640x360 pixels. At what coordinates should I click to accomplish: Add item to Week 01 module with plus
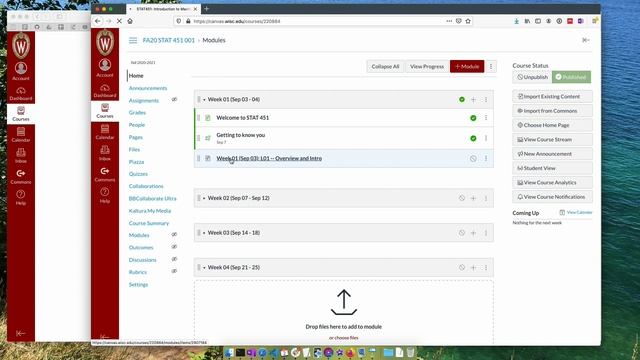(x=473, y=100)
